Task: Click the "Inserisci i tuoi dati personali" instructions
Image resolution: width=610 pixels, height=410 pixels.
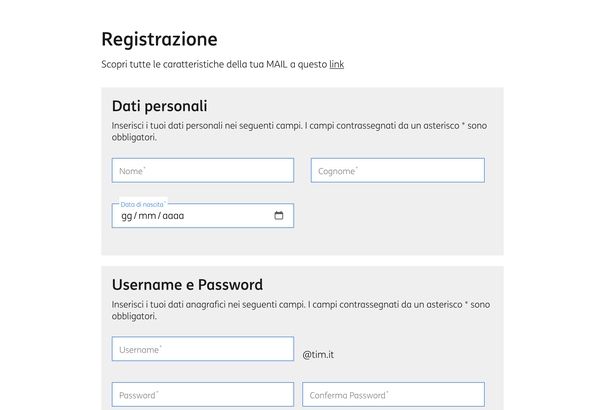Action: click(x=200, y=126)
